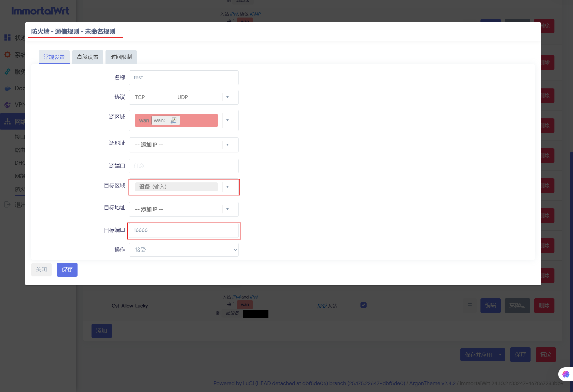Open the firewall submenu item in sidebar
This screenshot has height=392, width=573.
20,189
